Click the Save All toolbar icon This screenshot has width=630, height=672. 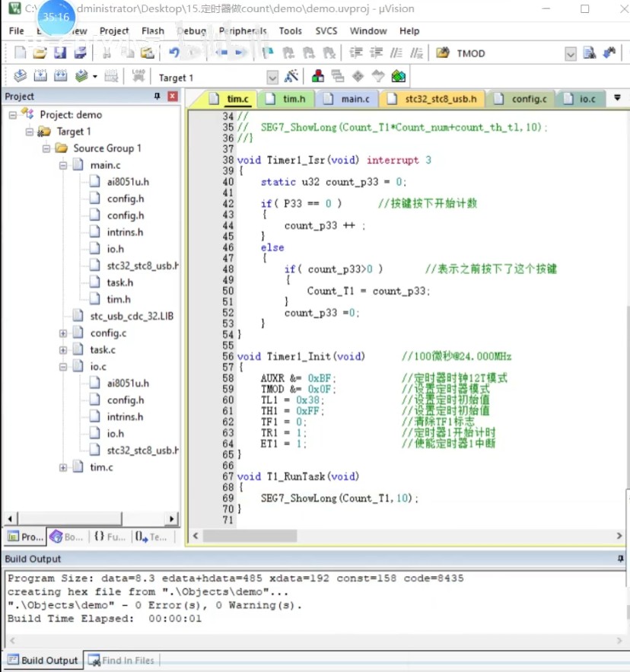80,53
